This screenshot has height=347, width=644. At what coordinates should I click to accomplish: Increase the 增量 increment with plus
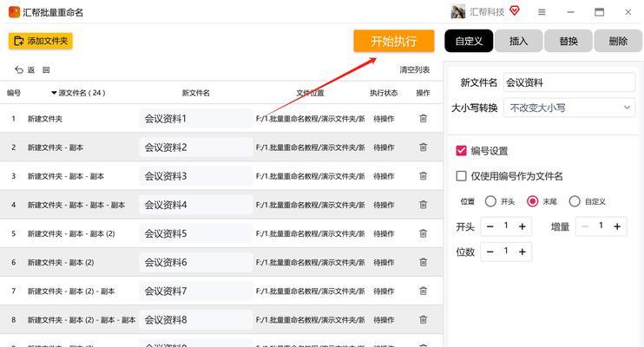click(617, 226)
